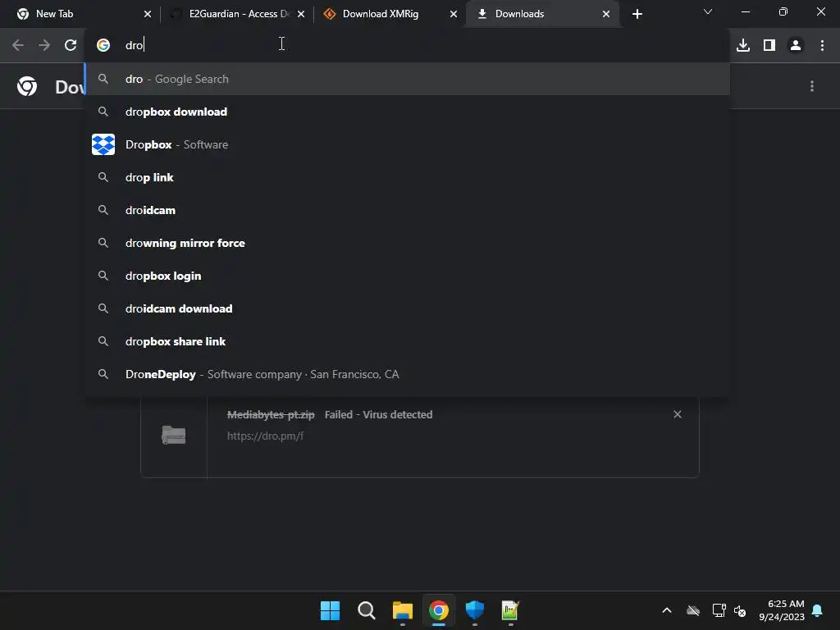Viewport: 840px width, 630px height.
Task: Choose 'dropbox share link' suggestion
Action: (x=407, y=341)
